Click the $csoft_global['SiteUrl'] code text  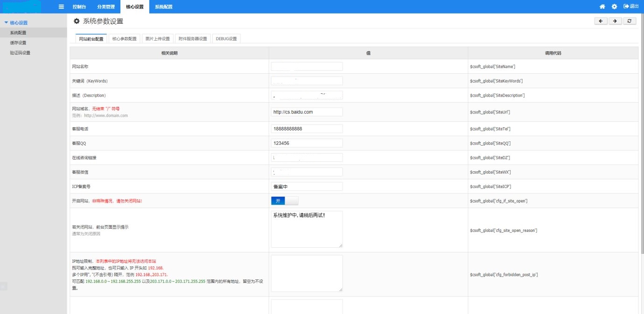(490, 112)
